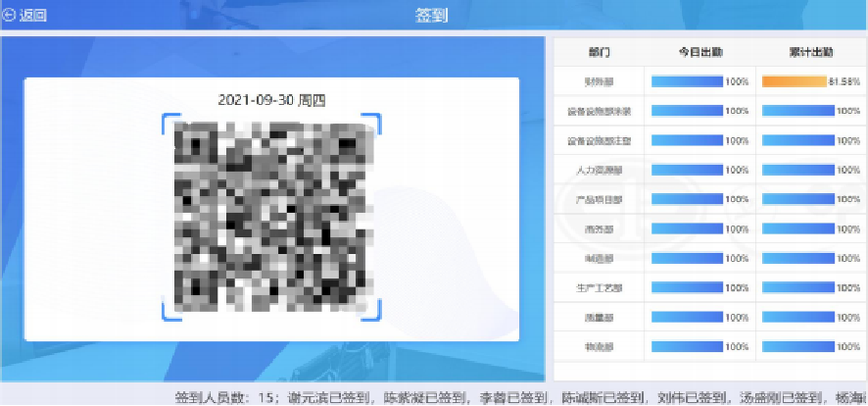Click 产品项目部 今日出勤 progress bar

(687, 199)
